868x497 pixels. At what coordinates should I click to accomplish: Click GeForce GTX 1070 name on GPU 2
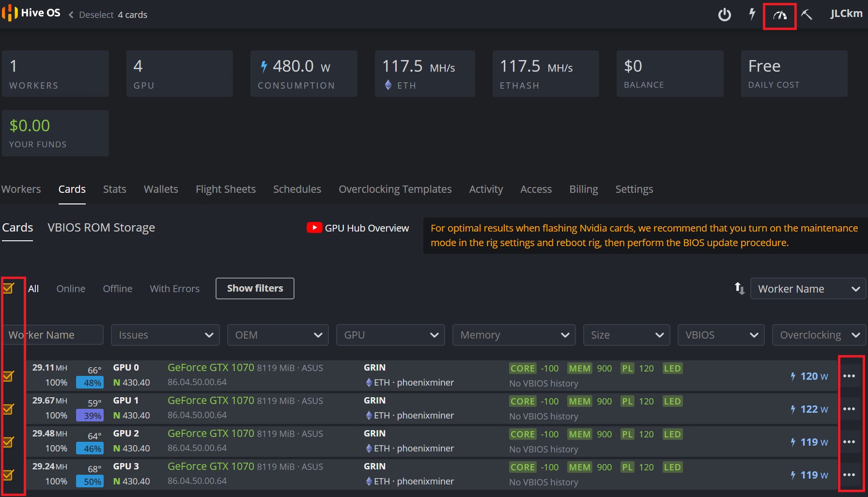211,434
